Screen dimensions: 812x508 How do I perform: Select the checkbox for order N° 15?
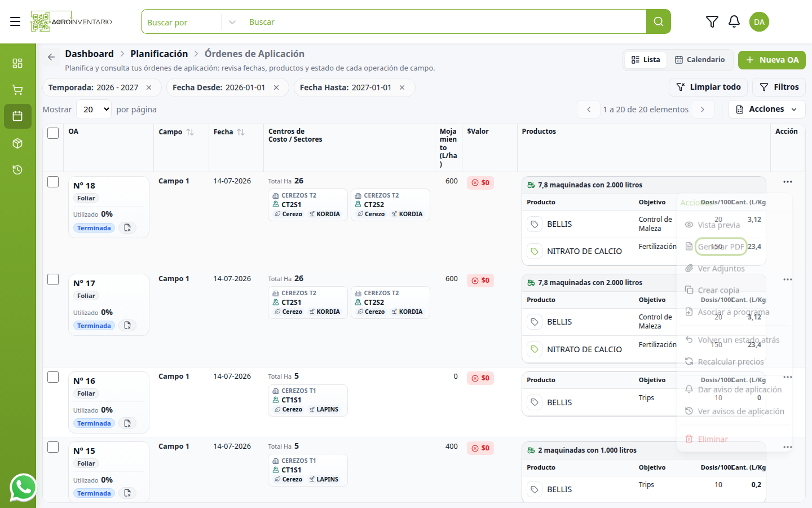point(53,447)
